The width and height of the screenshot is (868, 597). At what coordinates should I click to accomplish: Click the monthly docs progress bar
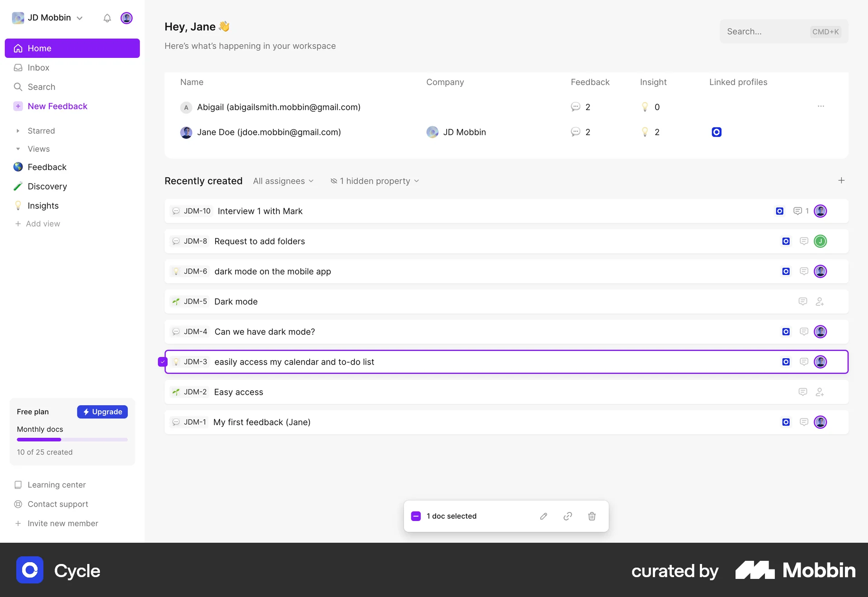[71, 439]
